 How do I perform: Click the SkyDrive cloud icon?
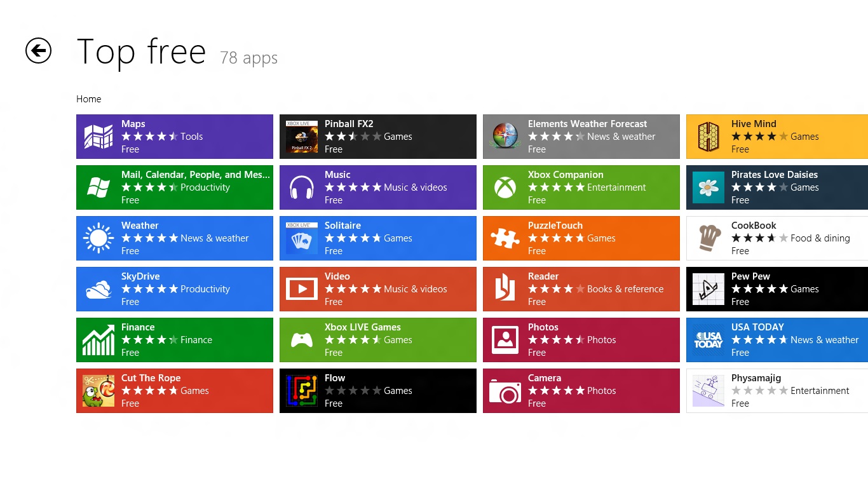(x=98, y=289)
